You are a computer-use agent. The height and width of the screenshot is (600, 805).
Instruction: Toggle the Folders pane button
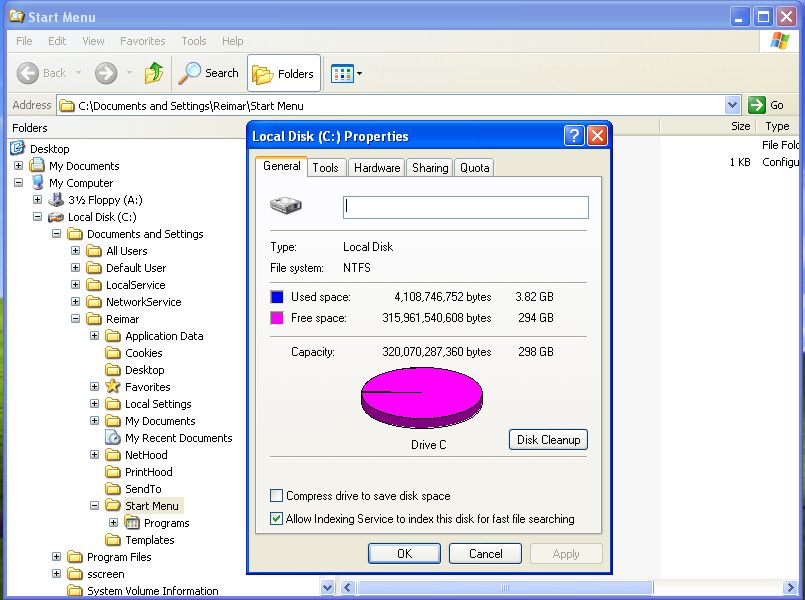[x=284, y=73]
